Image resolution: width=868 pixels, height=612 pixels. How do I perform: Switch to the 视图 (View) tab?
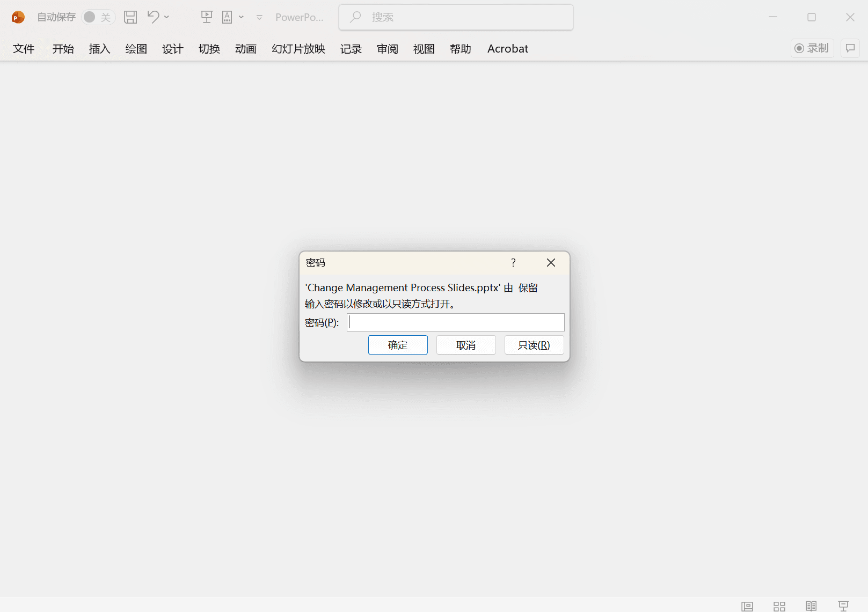pyautogui.click(x=424, y=49)
